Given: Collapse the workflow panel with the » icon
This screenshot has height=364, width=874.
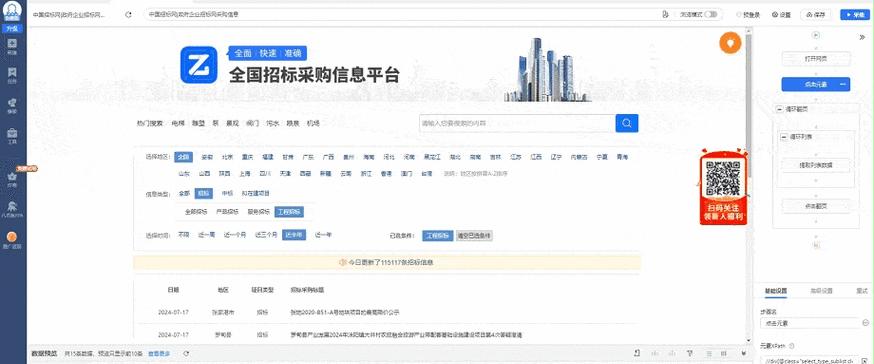Looking at the screenshot, I should point(862,37).
